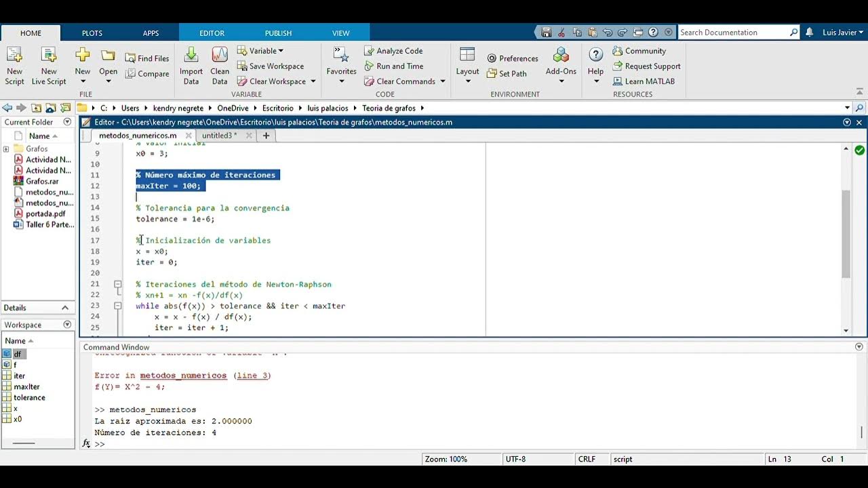Open Preferences
868x488 pixels.
click(x=513, y=58)
